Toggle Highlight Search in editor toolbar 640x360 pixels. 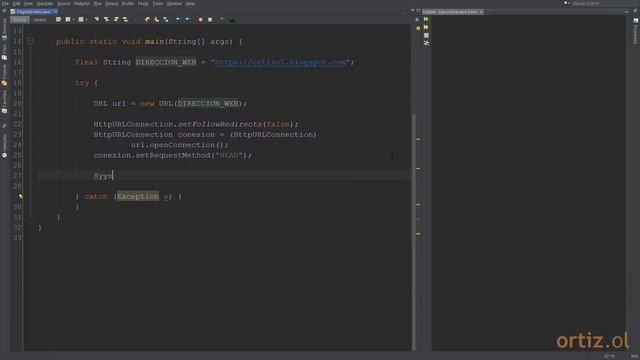point(125,20)
